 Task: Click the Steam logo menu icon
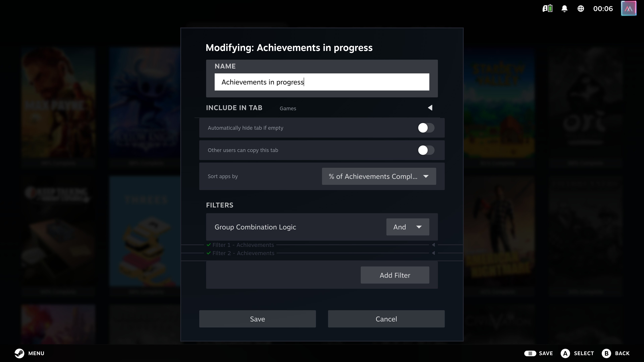[x=19, y=353]
